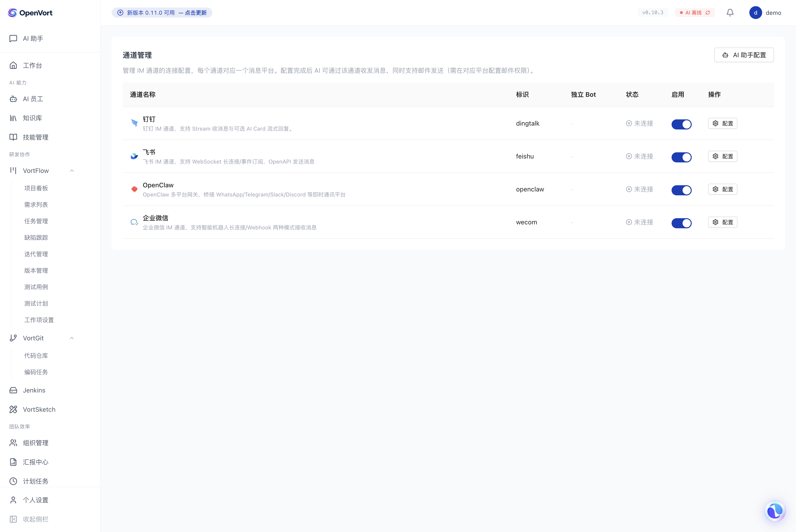This screenshot has height=532, width=796.
Task: Open the notifications bell
Action: point(730,13)
